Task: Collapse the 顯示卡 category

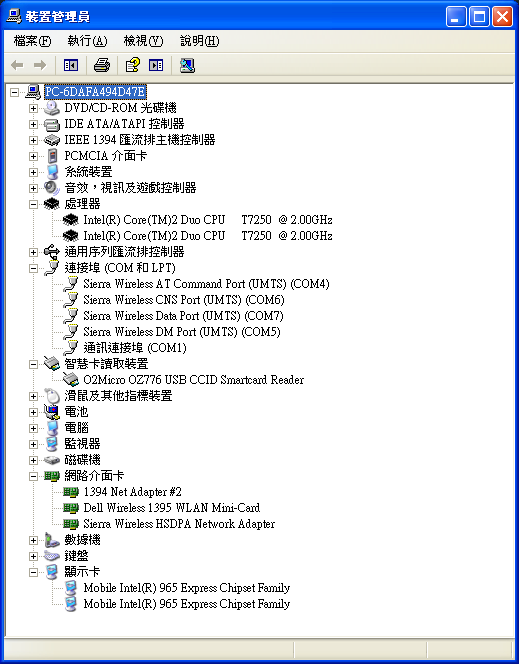Action: tap(33, 572)
